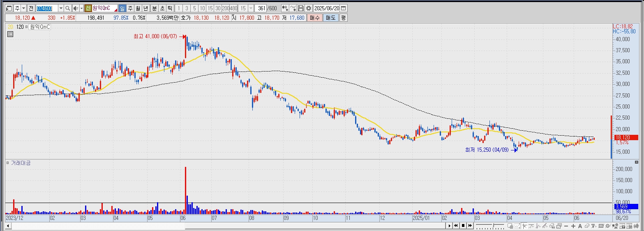Play chart replay forward
Viewport: 644px width, 231px height.
click(x=450, y=226)
